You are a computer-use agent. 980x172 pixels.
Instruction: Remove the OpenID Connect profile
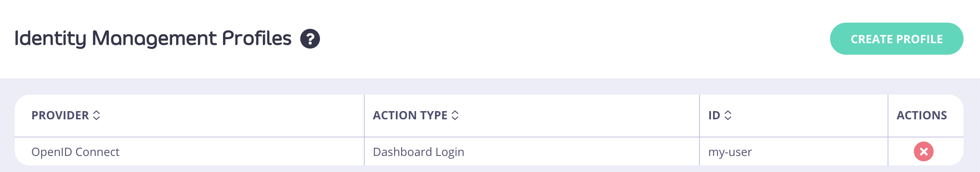924,151
